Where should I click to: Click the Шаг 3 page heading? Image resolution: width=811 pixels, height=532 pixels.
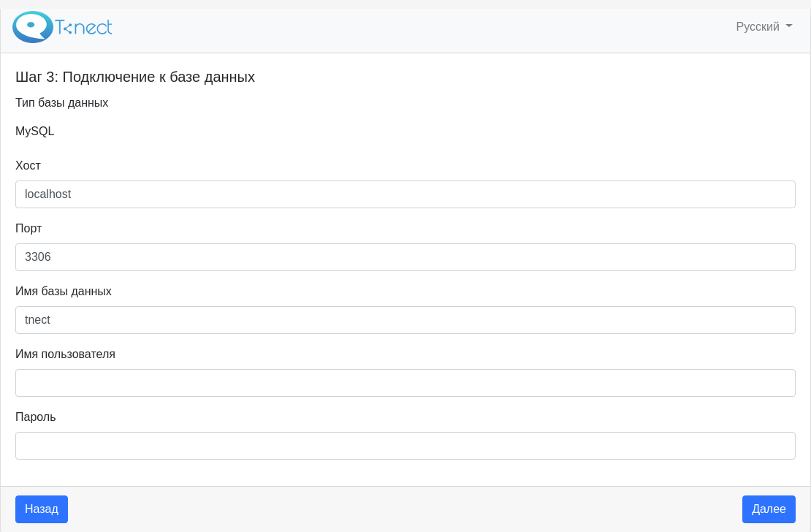click(135, 77)
